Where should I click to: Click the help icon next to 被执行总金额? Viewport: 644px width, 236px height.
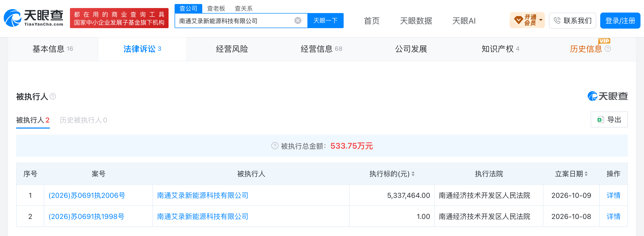coord(275,146)
